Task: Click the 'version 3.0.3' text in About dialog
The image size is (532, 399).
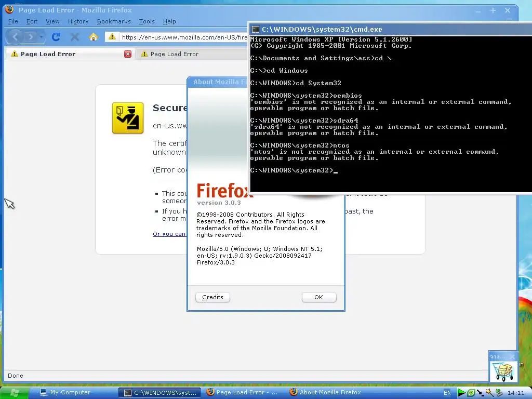Action: (219, 203)
